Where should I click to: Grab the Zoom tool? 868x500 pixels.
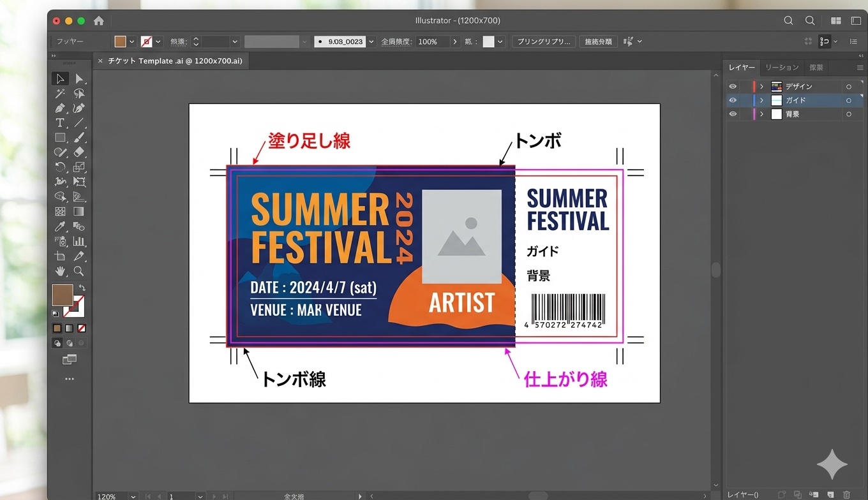[x=80, y=271]
